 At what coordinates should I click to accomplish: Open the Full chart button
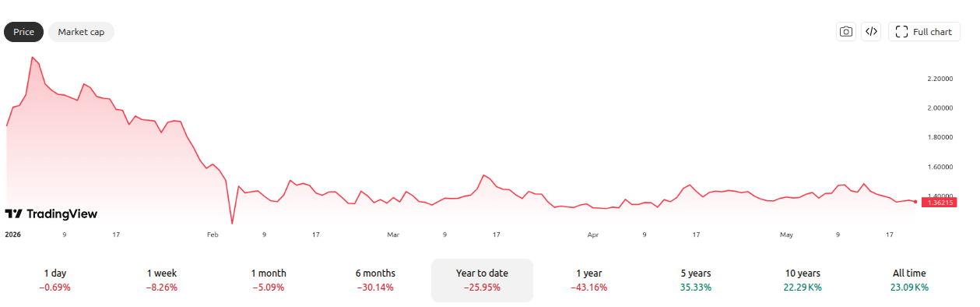click(924, 32)
